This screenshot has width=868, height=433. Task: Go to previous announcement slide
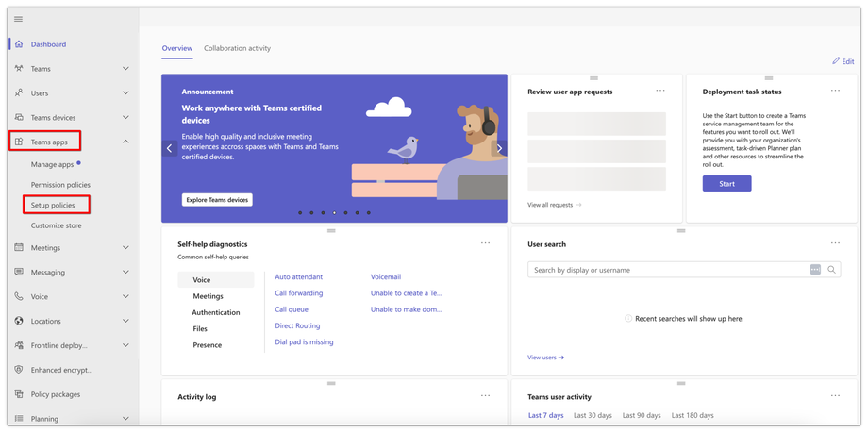tap(170, 148)
